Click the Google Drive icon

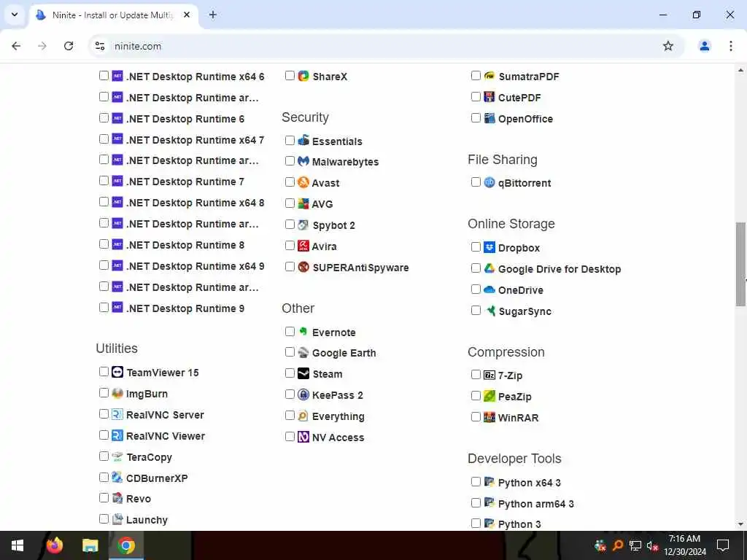pos(489,268)
